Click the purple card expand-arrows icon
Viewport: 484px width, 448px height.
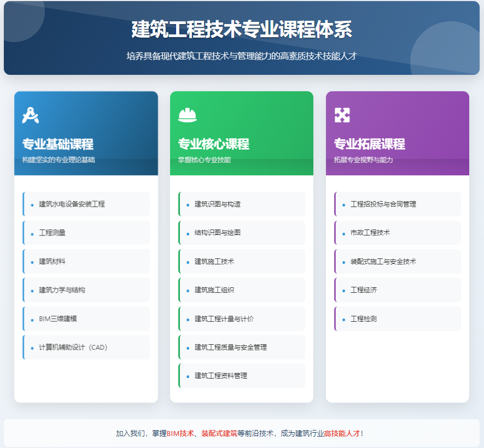[342, 115]
